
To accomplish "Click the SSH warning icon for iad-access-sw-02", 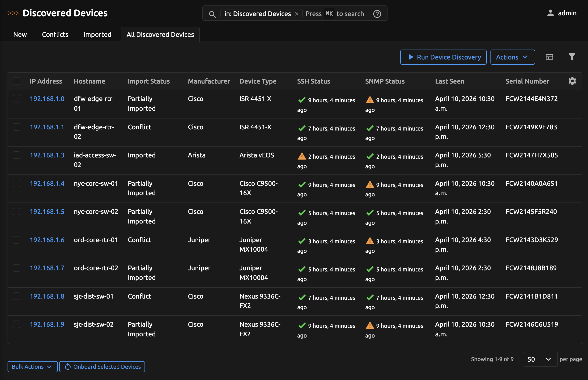I will click(302, 156).
